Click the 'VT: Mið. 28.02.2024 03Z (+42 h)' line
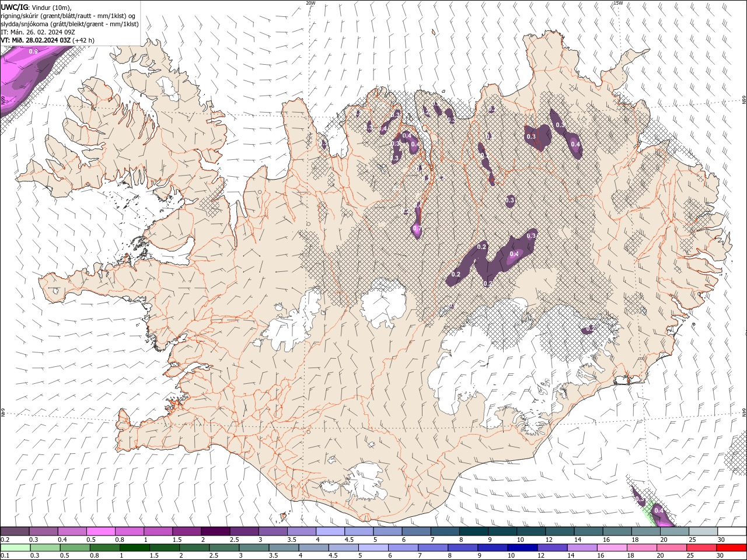The height and width of the screenshot is (560, 747). point(48,40)
